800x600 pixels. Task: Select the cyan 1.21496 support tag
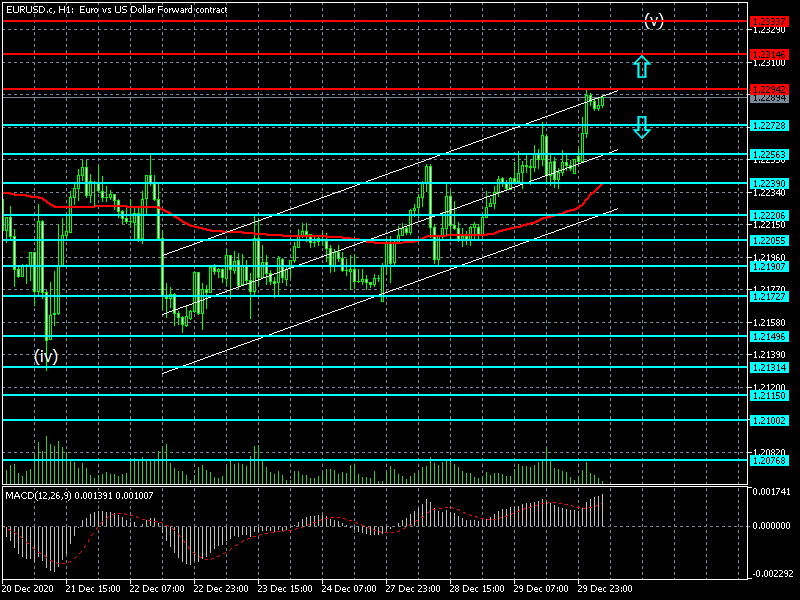click(x=769, y=337)
